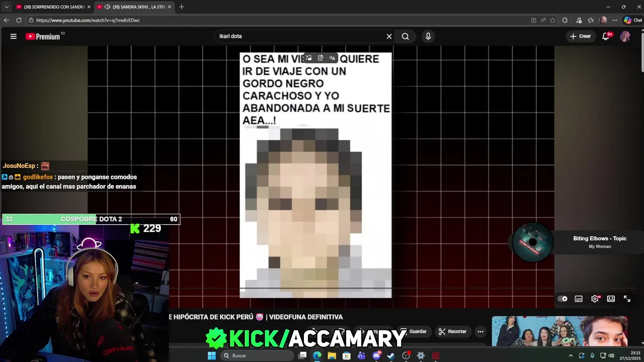Click the COSPOBRE DOTA 2 progress bar
This screenshot has height=362, width=644.
[x=91, y=219]
